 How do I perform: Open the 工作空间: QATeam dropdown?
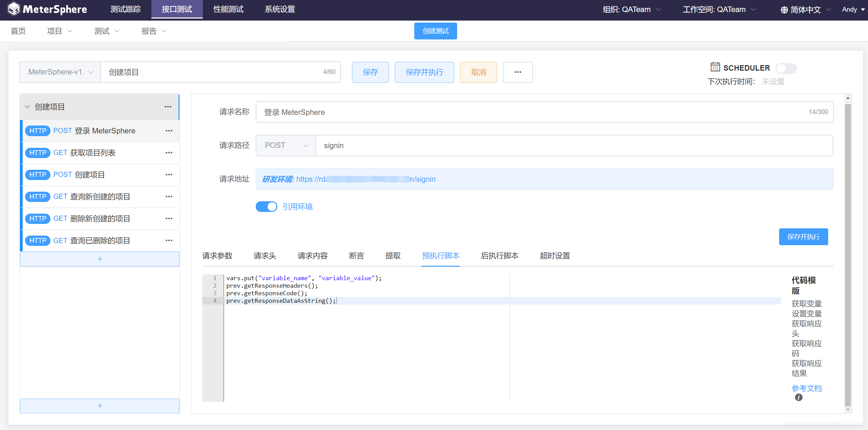(719, 10)
